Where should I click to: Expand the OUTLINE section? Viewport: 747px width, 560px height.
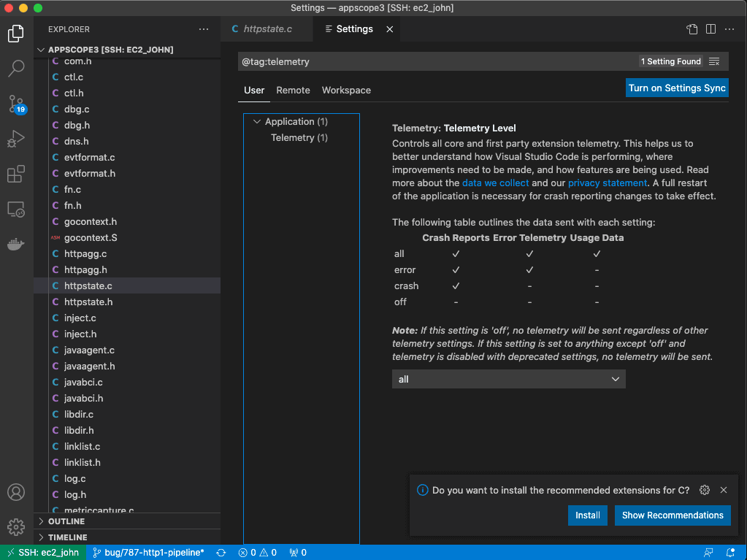point(66,521)
